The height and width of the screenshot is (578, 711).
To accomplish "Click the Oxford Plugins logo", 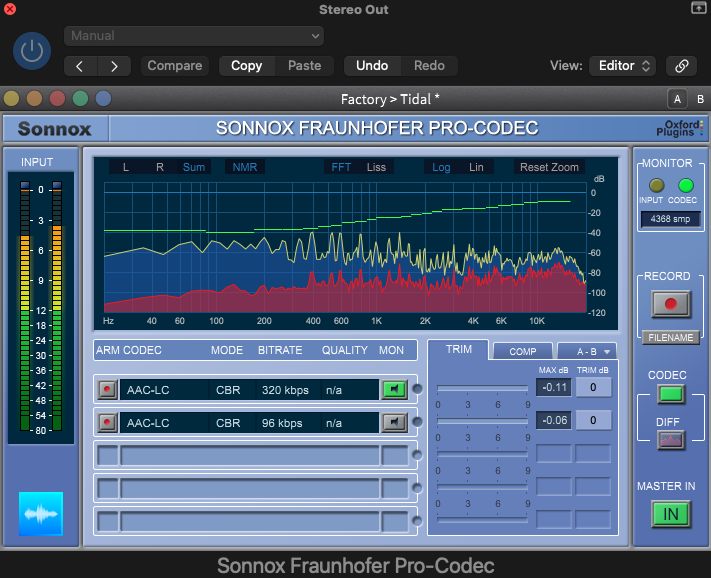I will point(680,128).
